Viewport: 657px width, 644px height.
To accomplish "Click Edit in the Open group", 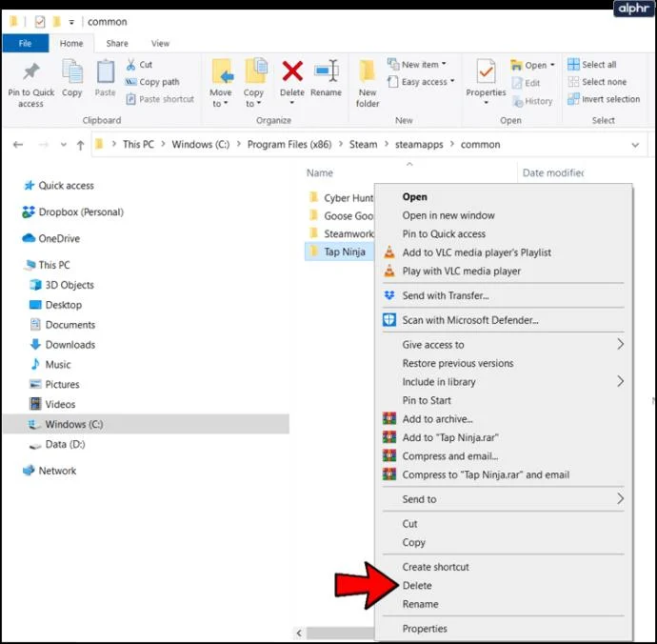I will (x=527, y=83).
